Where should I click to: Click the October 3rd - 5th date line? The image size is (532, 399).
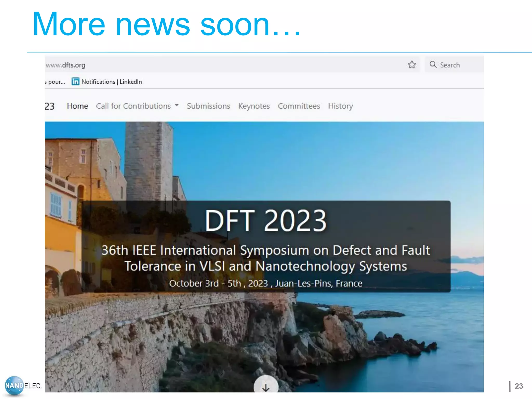pyautogui.click(x=265, y=283)
